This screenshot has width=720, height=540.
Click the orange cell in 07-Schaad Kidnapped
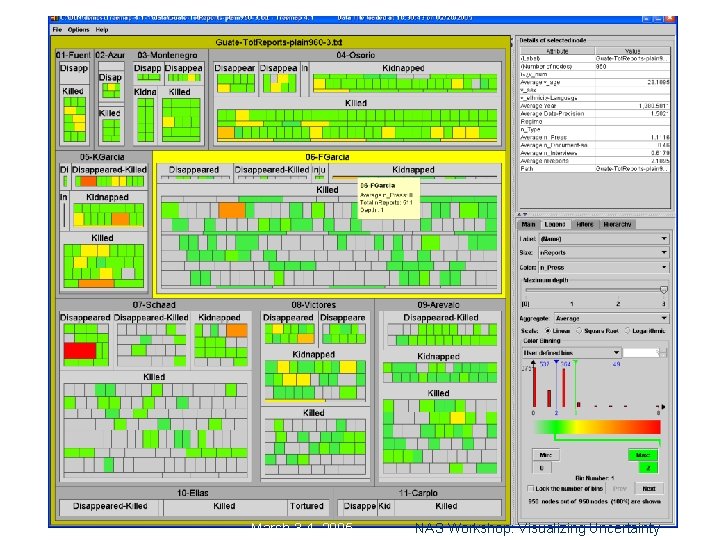pyautogui.click(x=237, y=331)
